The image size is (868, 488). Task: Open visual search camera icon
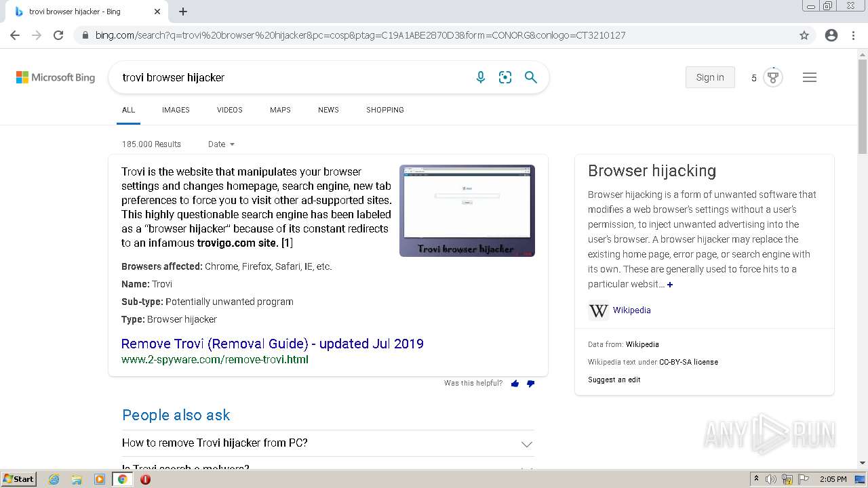click(x=505, y=77)
